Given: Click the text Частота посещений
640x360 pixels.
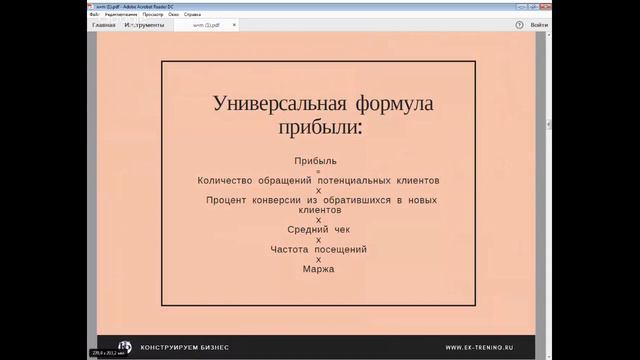Looking at the screenshot, I should 318,249.
